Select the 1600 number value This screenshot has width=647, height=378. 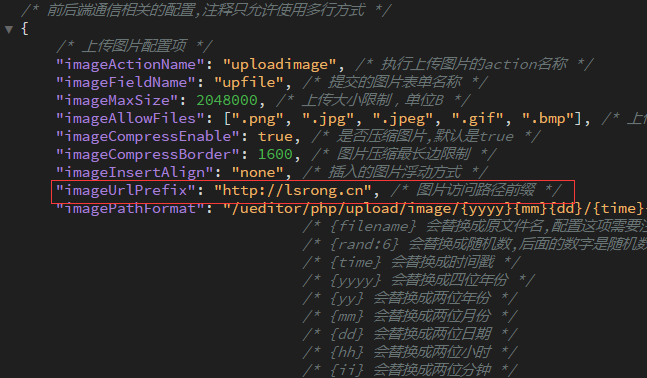click(x=275, y=154)
